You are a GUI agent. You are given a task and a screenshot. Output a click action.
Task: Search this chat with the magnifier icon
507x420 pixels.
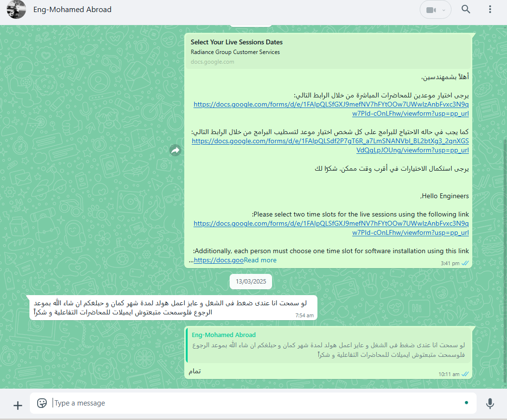click(466, 9)
